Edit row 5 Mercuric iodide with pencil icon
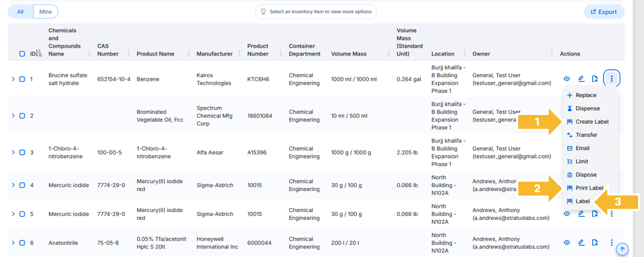This screenshot has width=644, height=257. coord(581,213)
